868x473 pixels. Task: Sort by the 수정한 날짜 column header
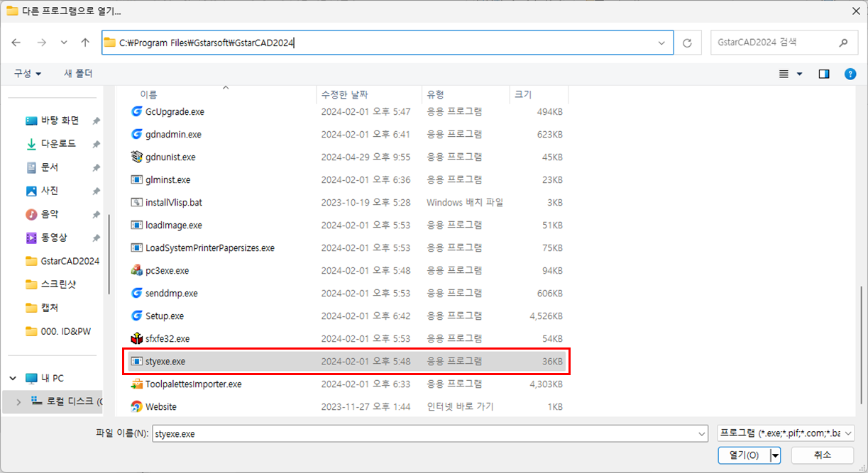point(369,94)
